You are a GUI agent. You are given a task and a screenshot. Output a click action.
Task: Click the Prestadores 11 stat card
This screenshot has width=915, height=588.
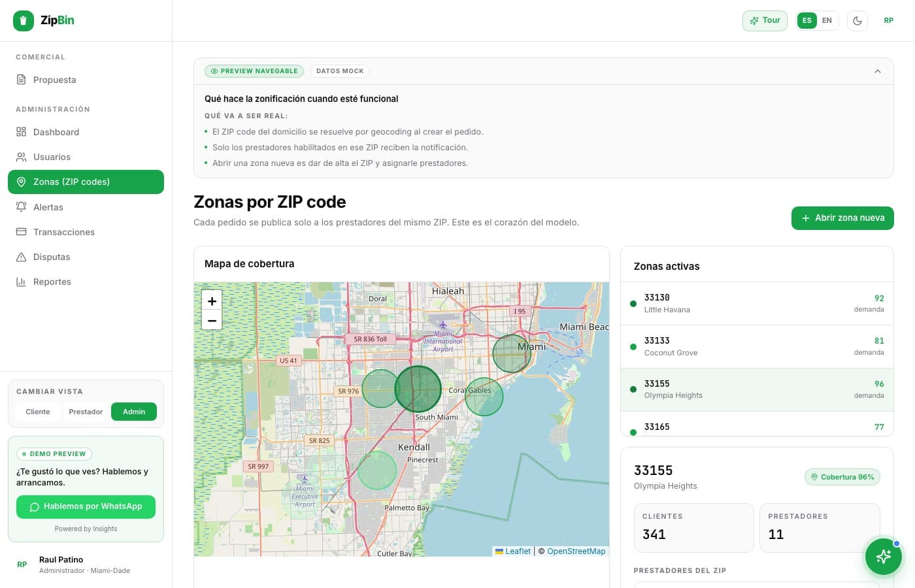[x=820, y=528]
